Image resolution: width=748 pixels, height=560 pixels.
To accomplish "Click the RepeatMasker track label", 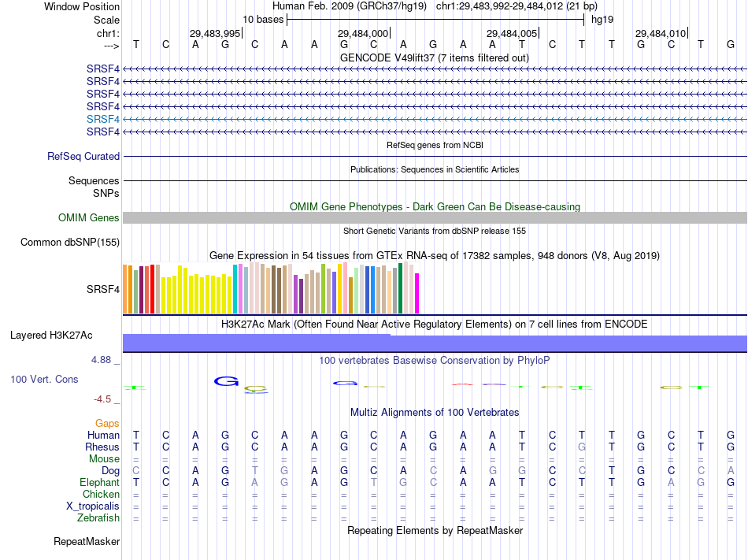I will coord(87,542).
